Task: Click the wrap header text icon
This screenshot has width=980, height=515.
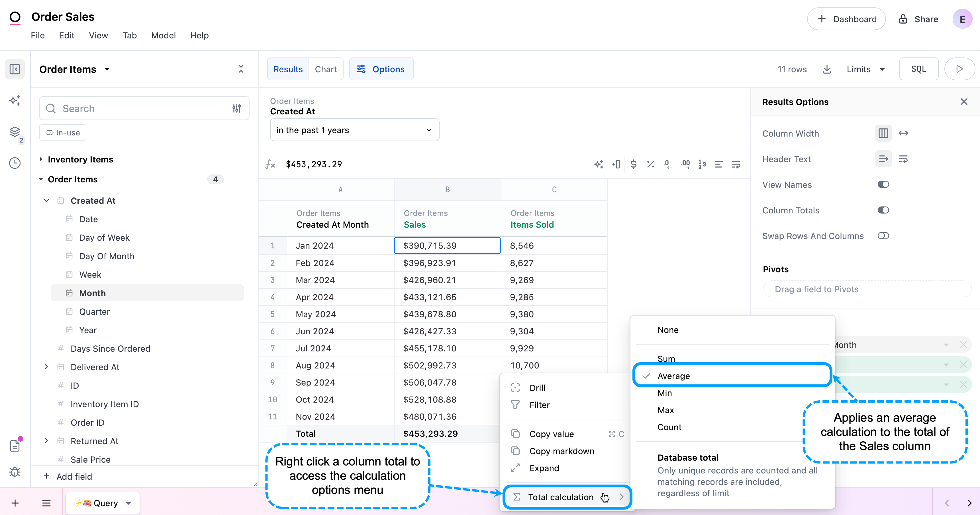Action: (903, 159)
